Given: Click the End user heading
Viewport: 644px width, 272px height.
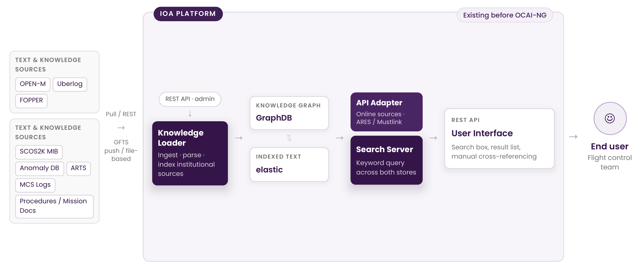Looking at the screenshot, I should pyautogui.click(x=610, y=146).
